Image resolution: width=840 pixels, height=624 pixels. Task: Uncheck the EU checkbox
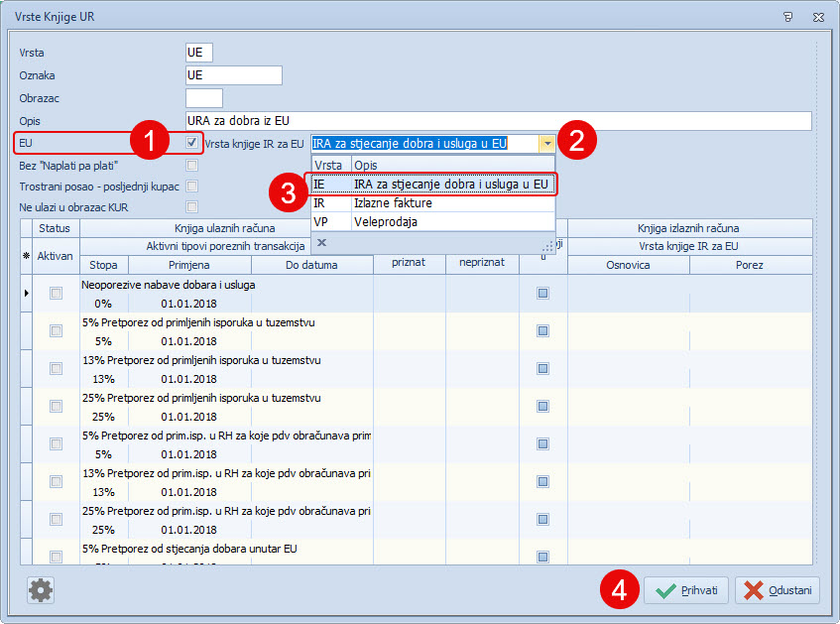(192, 143)
